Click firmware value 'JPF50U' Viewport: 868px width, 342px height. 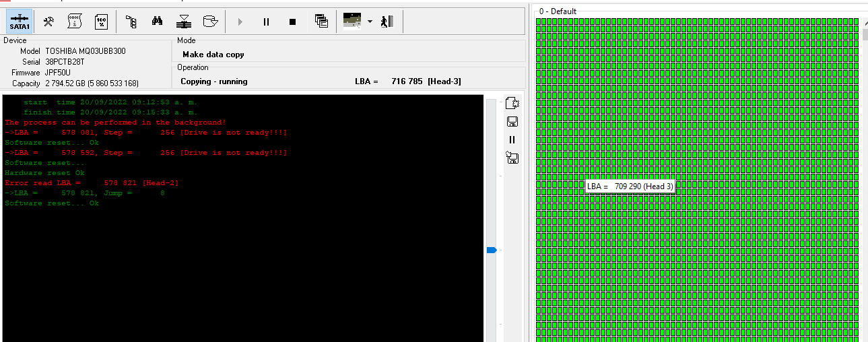(x=58, y=73)
